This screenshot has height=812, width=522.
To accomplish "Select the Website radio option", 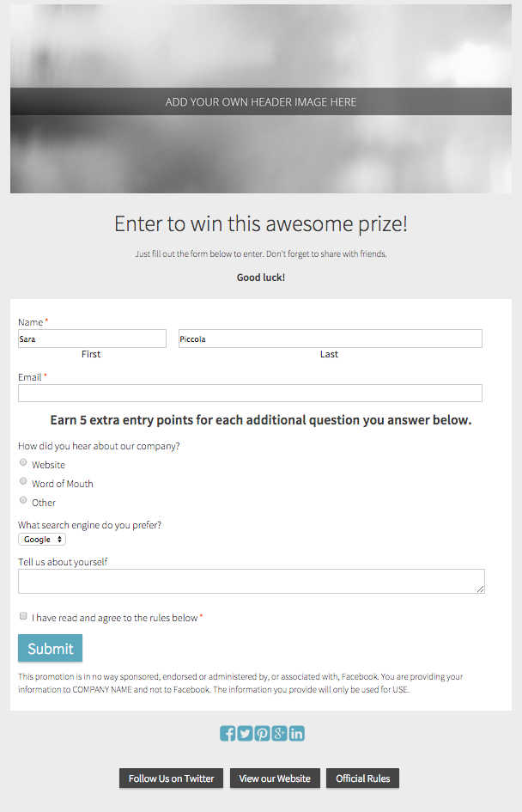I will click(23, 462).
